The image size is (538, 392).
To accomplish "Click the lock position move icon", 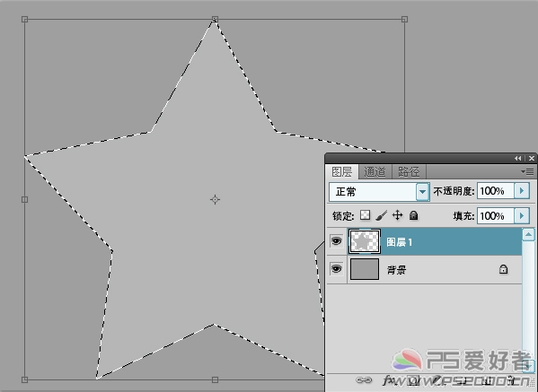I will (397, 215).
